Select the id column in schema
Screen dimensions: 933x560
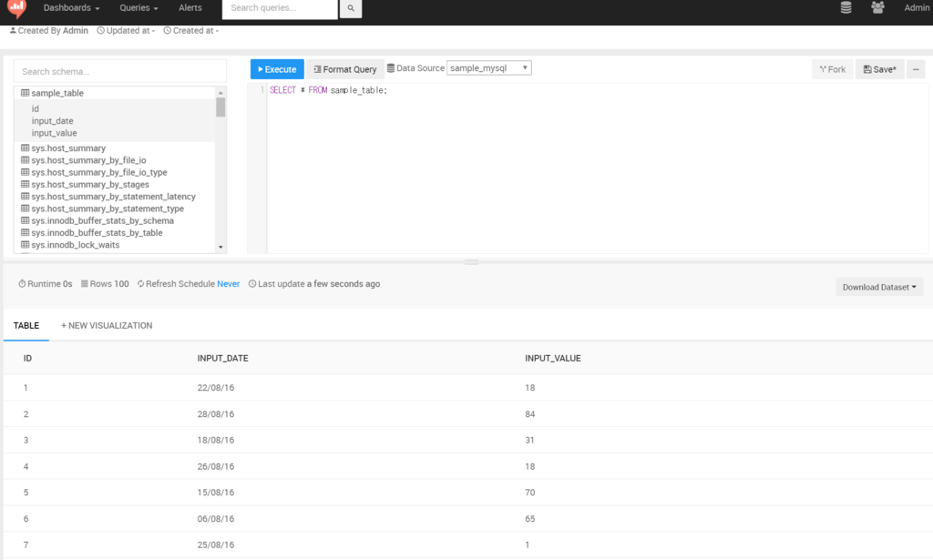[36, 108]
